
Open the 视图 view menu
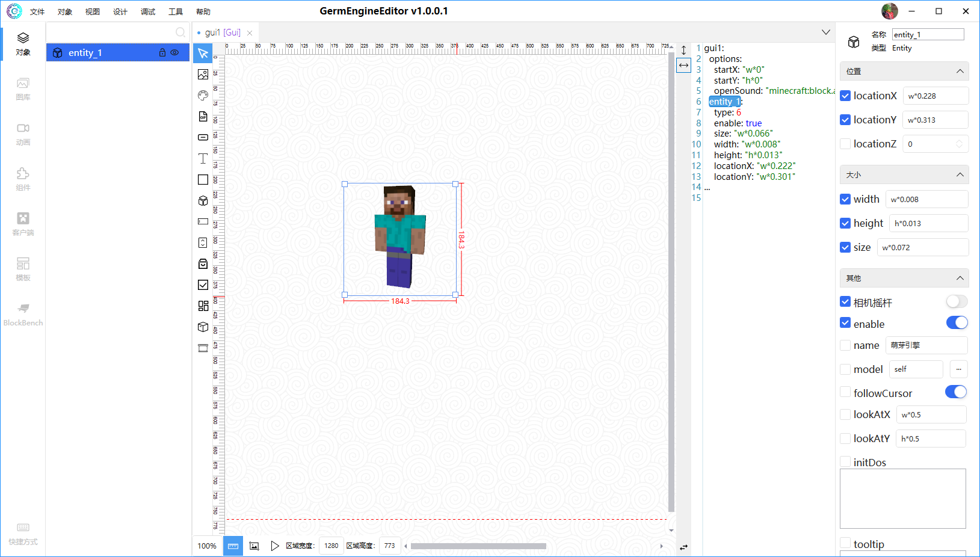coord(93,12)
